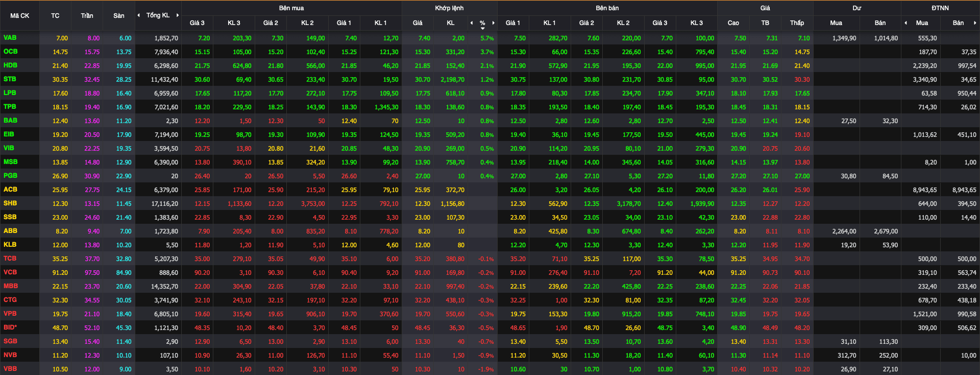Open the SHB stock symbol
Viewport: 980px width, 375px height.
click(10, 203)
